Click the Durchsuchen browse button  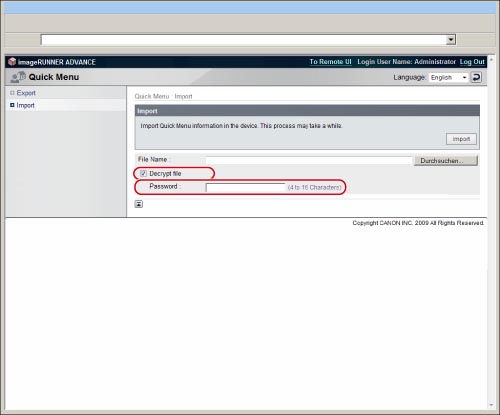pos(446,161)
